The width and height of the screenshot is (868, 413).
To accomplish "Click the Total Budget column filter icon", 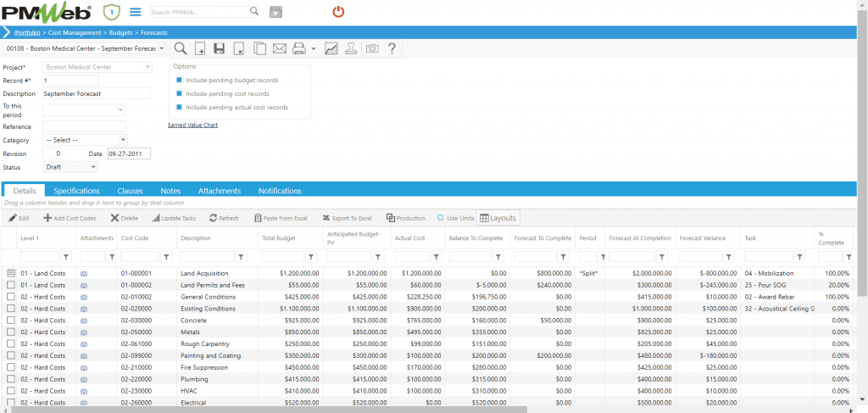I will click(x=311, y=257).
